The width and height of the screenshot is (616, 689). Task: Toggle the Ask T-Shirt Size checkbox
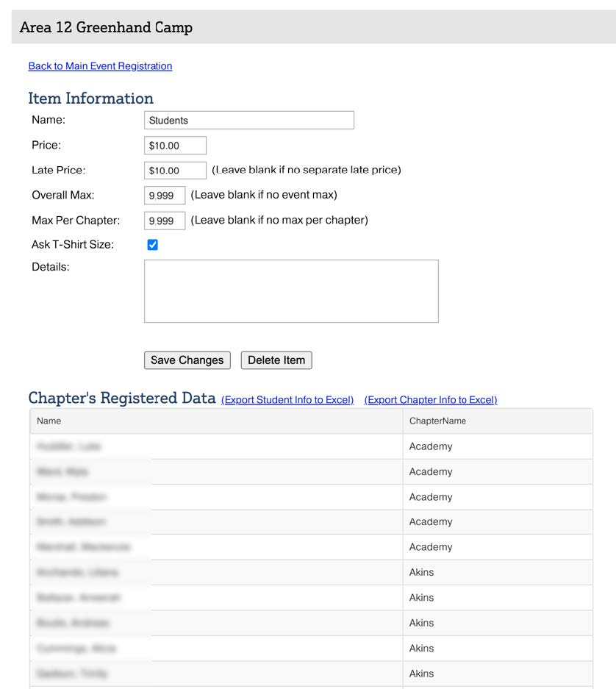coord(153,245)
